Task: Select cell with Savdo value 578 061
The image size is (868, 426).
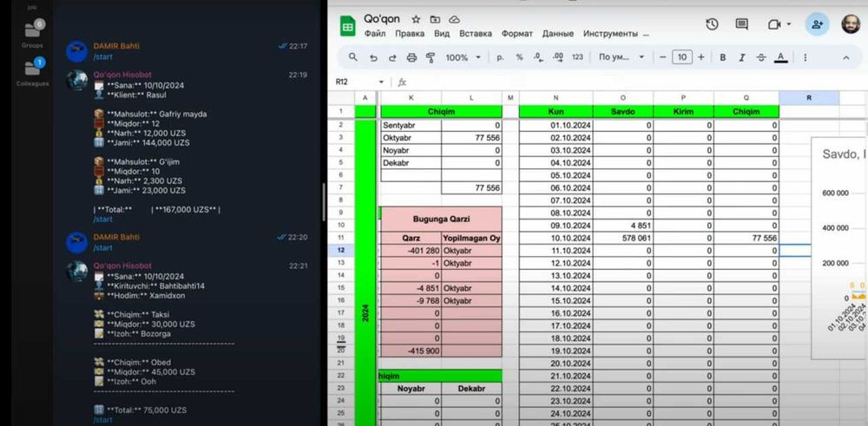Action: coord(622,238)
